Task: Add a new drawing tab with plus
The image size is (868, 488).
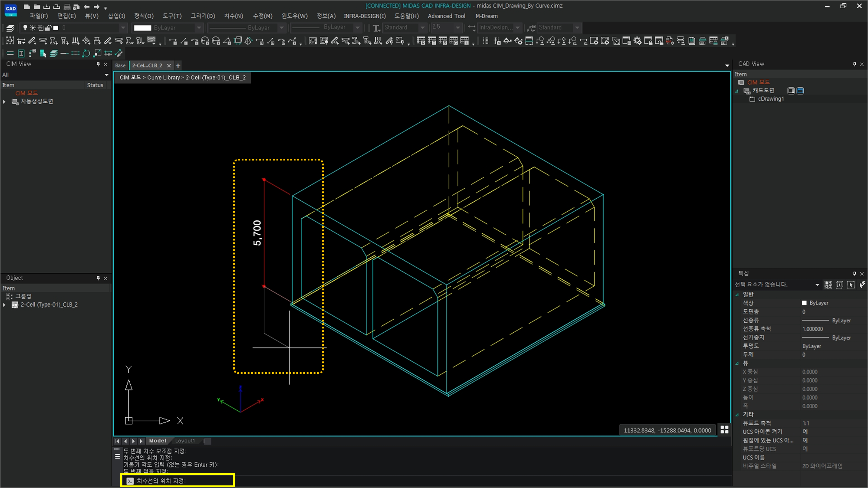Action: (x=178, y=66)
